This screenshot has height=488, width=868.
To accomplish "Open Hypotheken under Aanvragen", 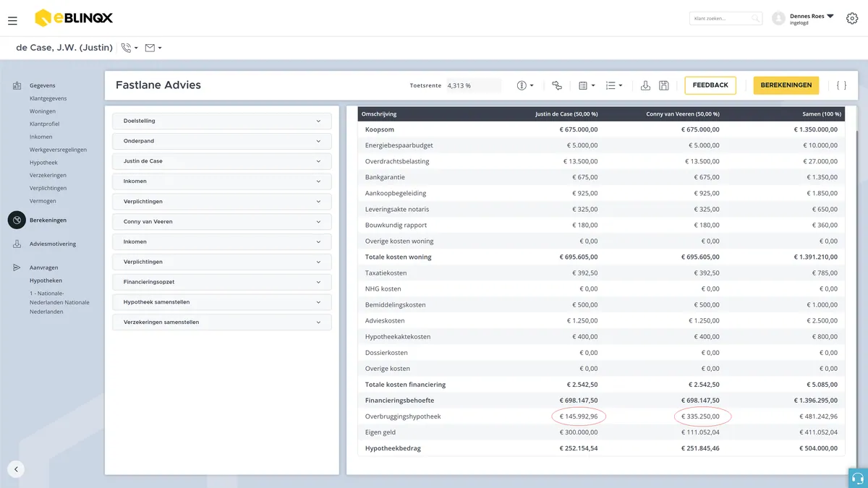I will point(46,281).
